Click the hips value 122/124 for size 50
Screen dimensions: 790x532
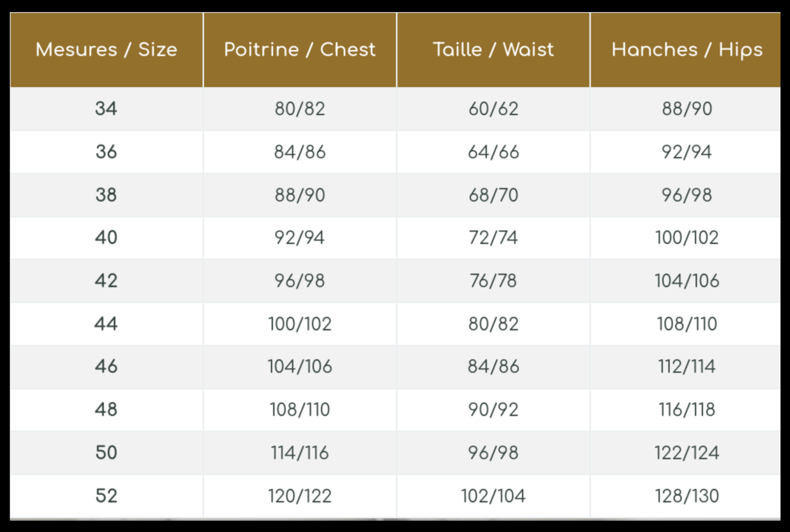pyautogui.click(x=687, y=453)
